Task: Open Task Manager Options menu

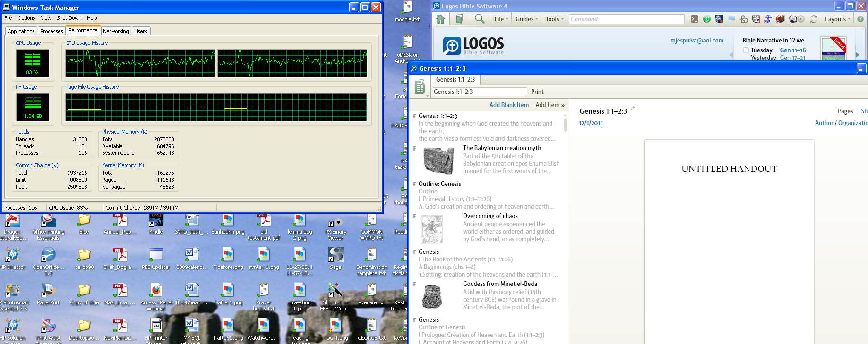Action: [x=26, y=18]
